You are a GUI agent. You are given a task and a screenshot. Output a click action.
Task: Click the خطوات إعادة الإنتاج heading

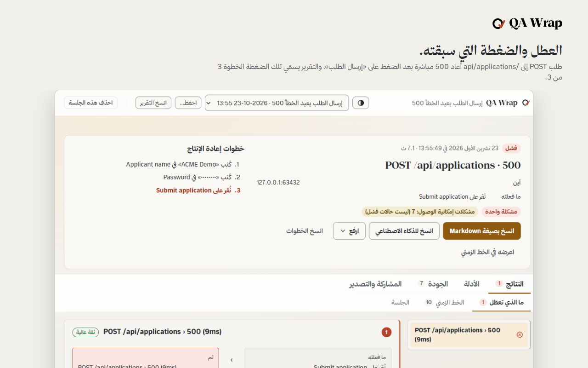tap(216, 149)
